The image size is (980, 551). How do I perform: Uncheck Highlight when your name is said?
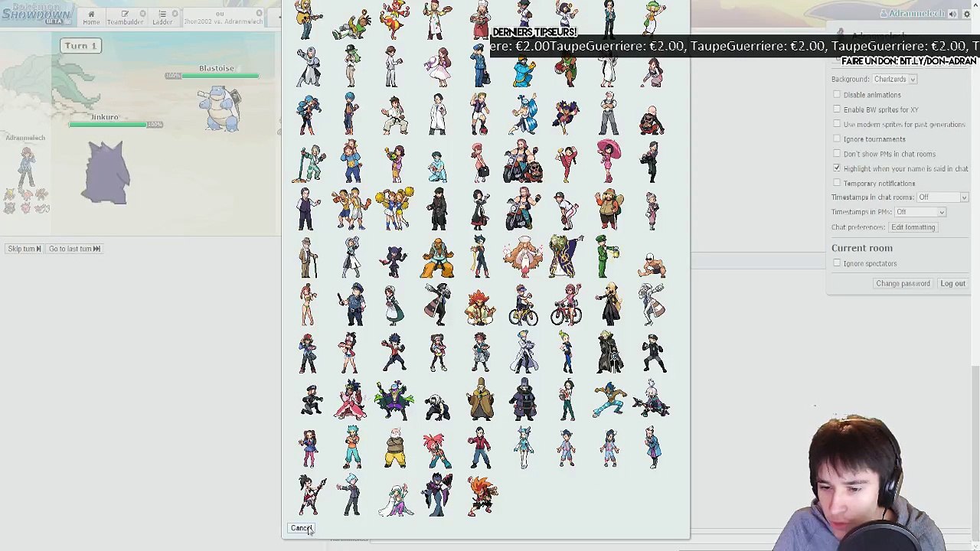837,168
